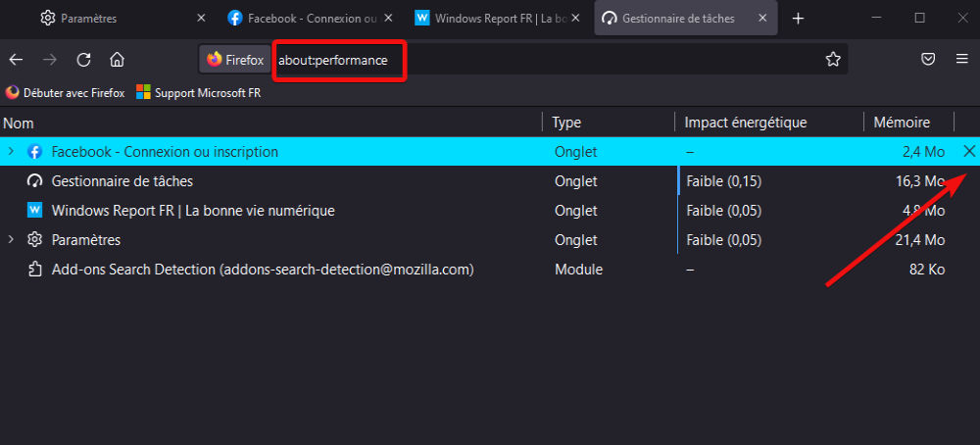Sort by the Nom column header
The image size is (980, 445).
(x=270, y=123)
